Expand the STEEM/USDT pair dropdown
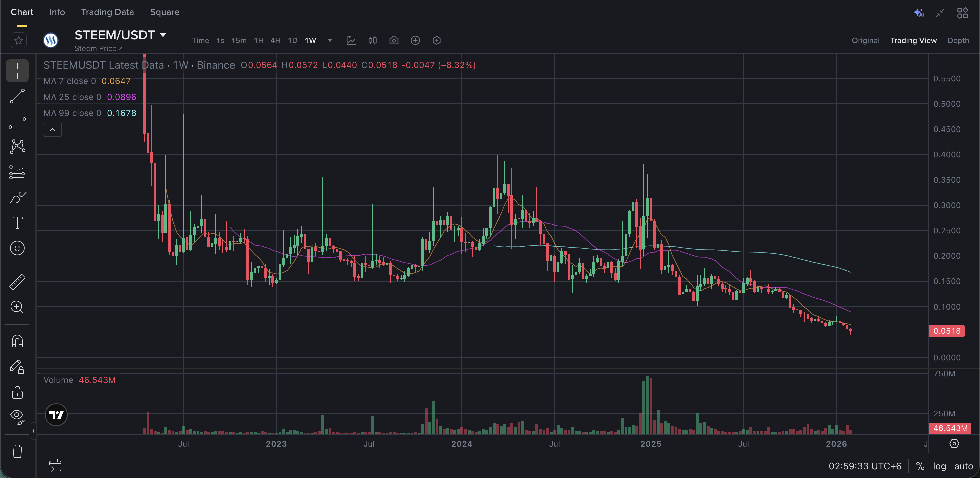Screen dimensions: 980x478 coord(163,35)
